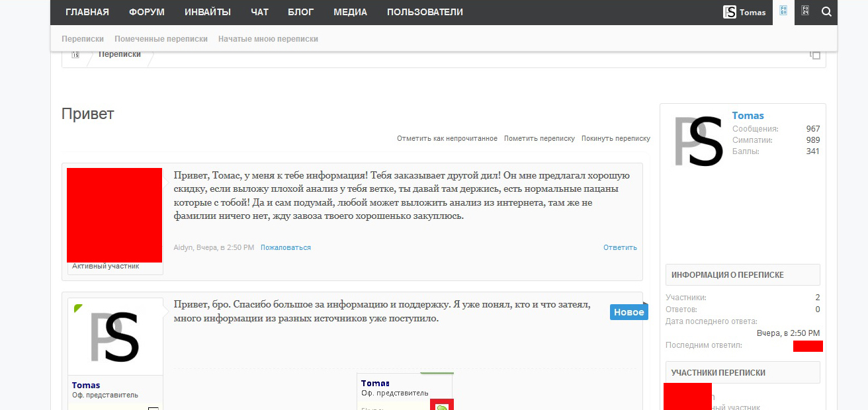The image size is (868, 410).
Task: Open Tomas profile link in sidebar
Action: coord(748,116)
